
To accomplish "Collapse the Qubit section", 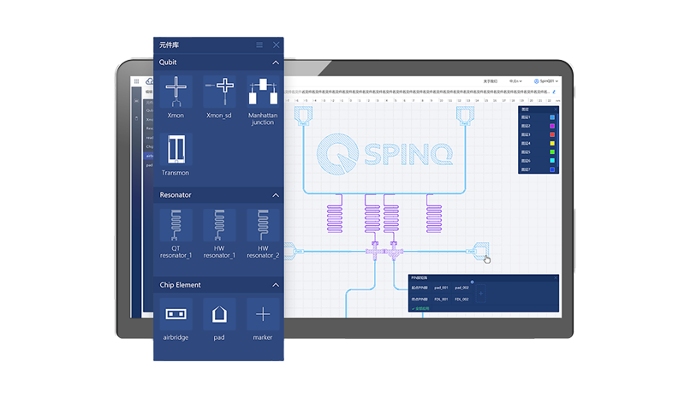I will [x=275, y=63].
